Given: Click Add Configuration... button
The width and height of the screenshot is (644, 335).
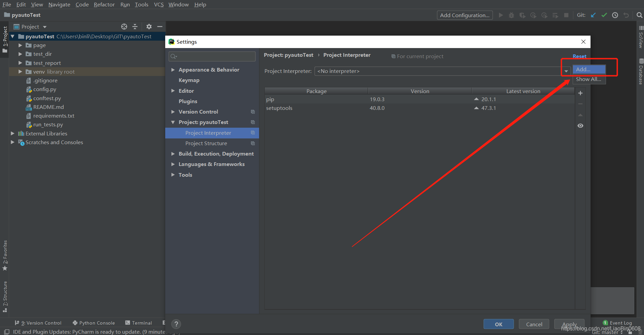Looking at the screenshot, I should coord(465,15).
